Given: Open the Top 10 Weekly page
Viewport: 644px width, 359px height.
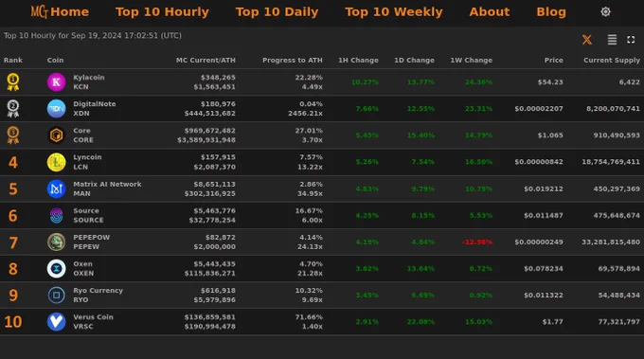Looking at the screenshot, I should (393, 12).
